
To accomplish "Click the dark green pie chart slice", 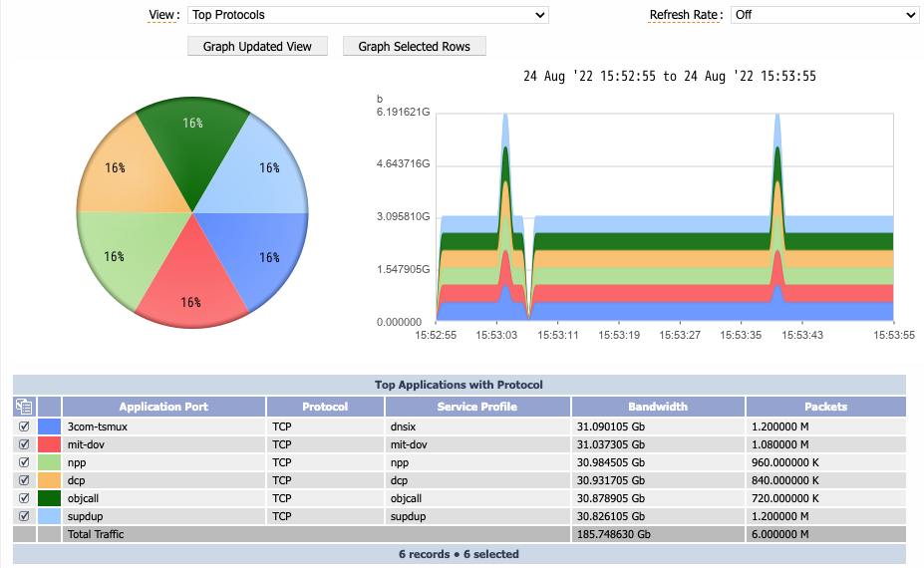I will pos(192,147).
